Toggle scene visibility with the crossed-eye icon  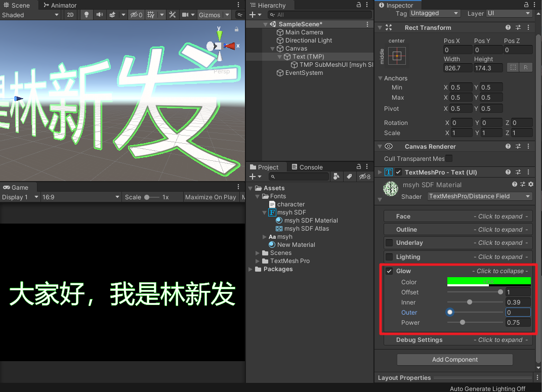click(x=134, y=15)
